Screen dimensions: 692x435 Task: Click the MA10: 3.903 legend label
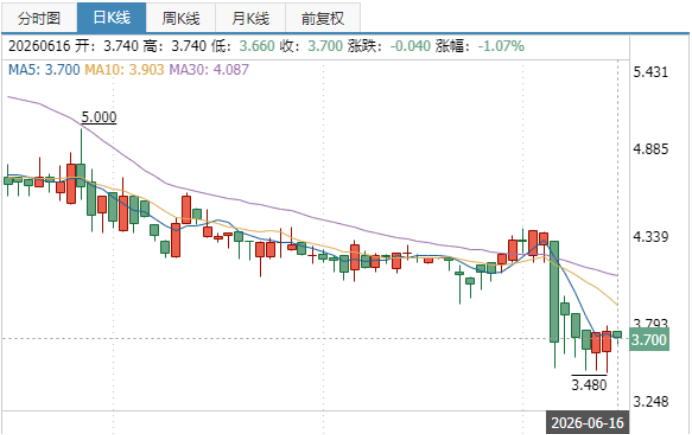(x=124, y=69)
